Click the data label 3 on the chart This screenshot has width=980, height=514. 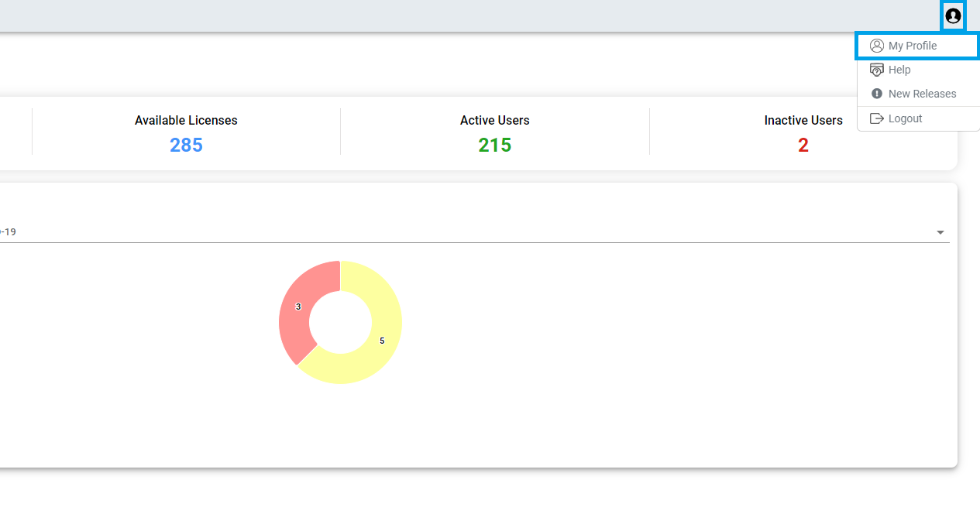point(298,307)
